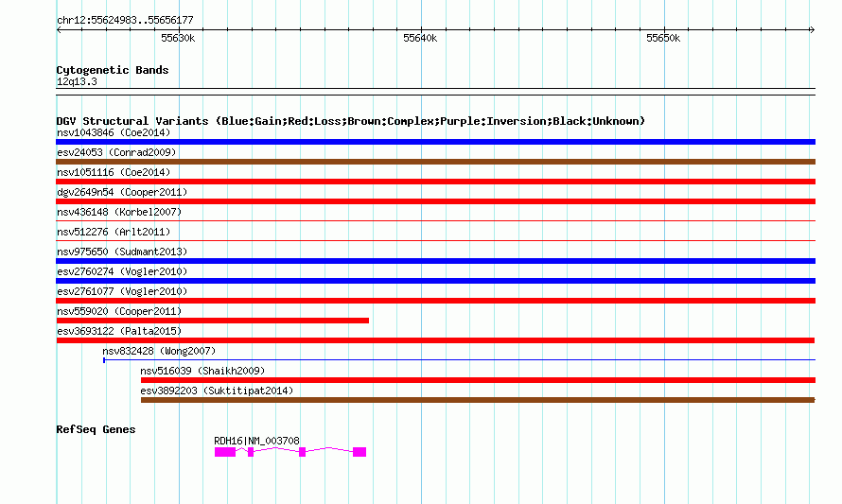Select the nsv516039 (Shaikh2009) label

pos(202,371)
